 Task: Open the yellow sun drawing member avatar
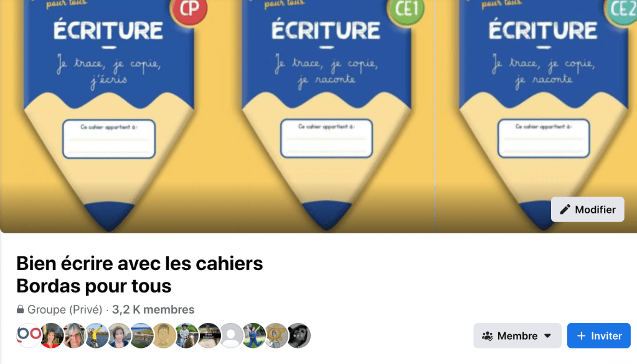click(276, 335)
